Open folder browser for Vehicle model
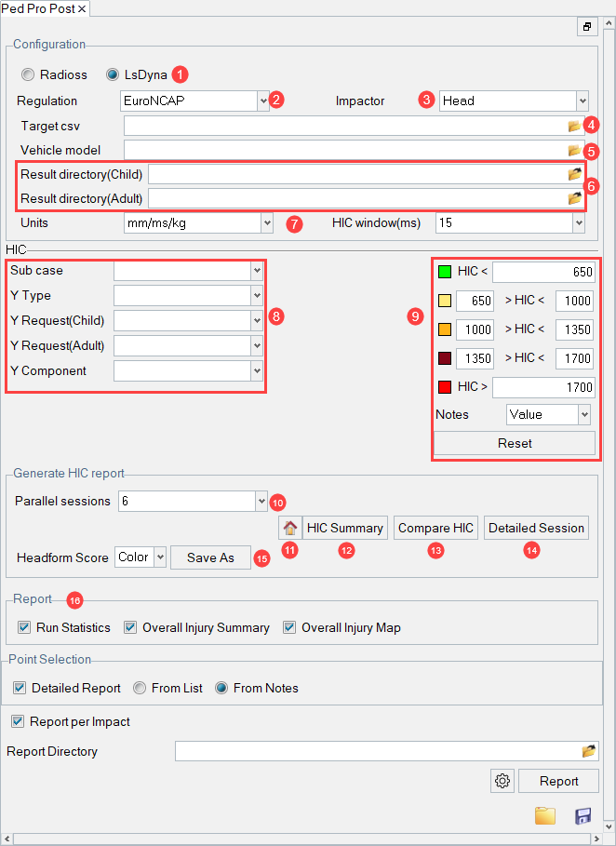The width and height of the screenshot is (616, 846). (x=574, y=150)
